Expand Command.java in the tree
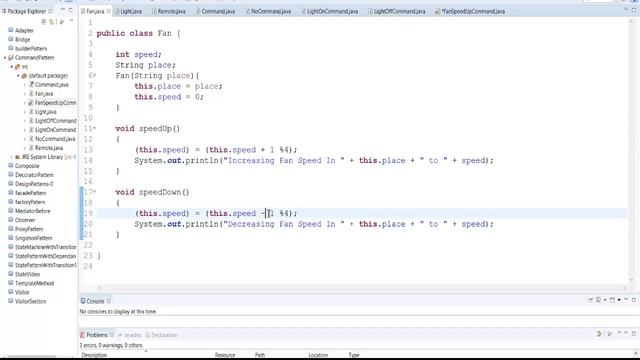This screenshot has height=360, width=640. (x=24, y=85)
